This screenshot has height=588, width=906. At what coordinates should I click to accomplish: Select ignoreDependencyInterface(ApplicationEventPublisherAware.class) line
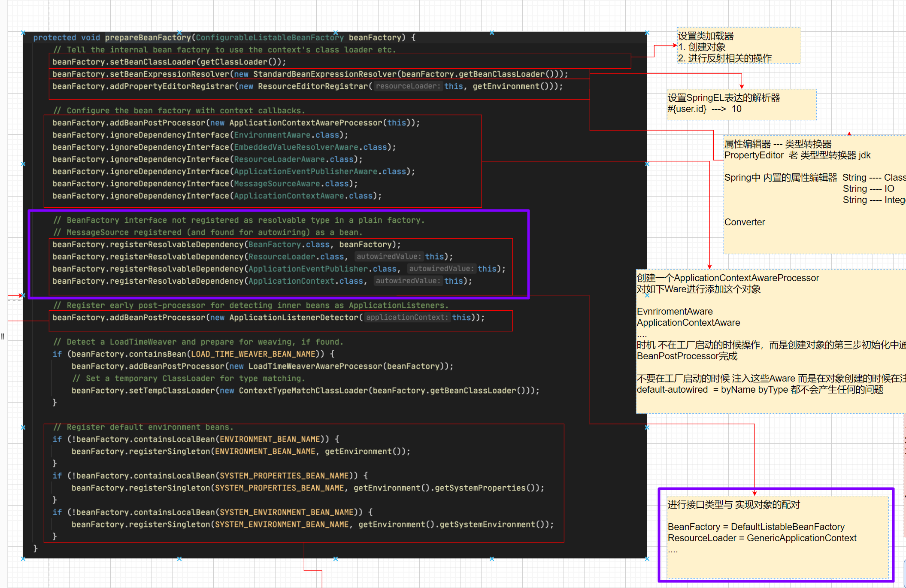[234, 172]
